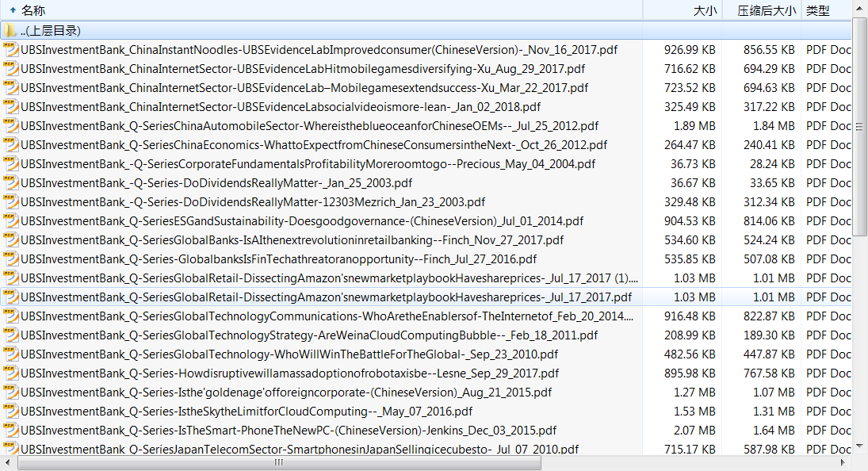This screenshot has height=471, width=868.
Task: Select PDF icon for JapanTelecomSector file
Action: 11,448
